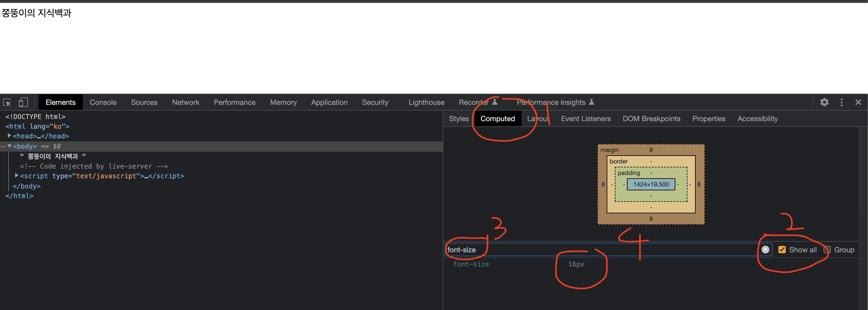
Task: Expand the head element node
Action: pos(9,136)
